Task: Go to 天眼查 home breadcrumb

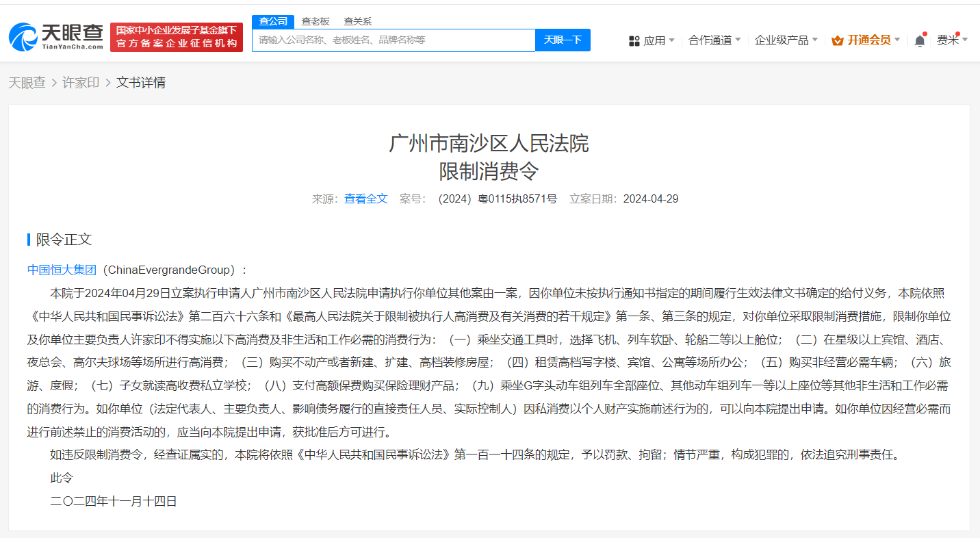Action: [27, 83]
